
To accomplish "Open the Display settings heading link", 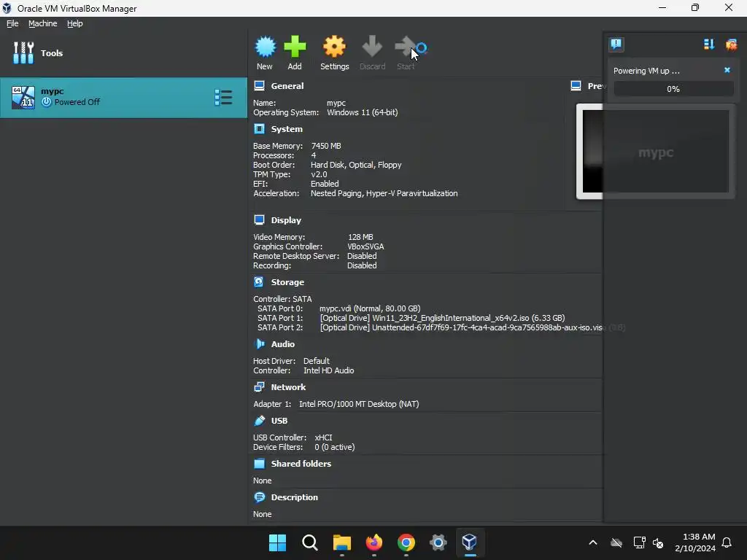I will [286, 220].
